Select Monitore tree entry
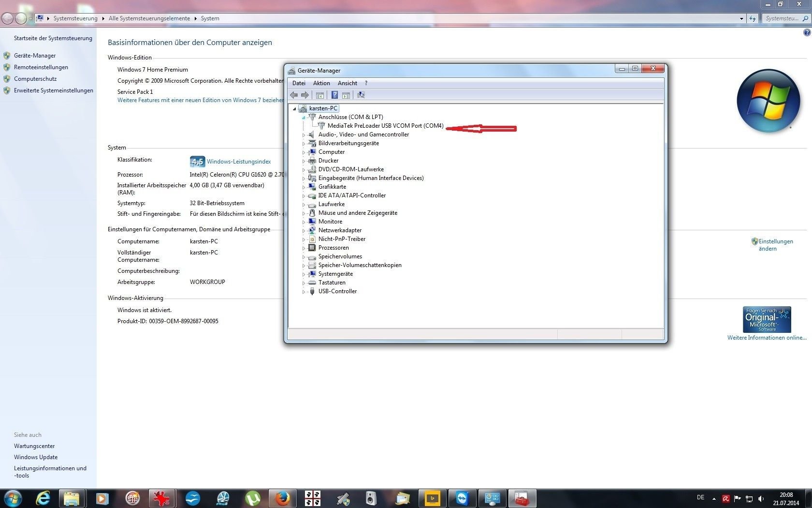812x508 pixels. tap(330, 222)
